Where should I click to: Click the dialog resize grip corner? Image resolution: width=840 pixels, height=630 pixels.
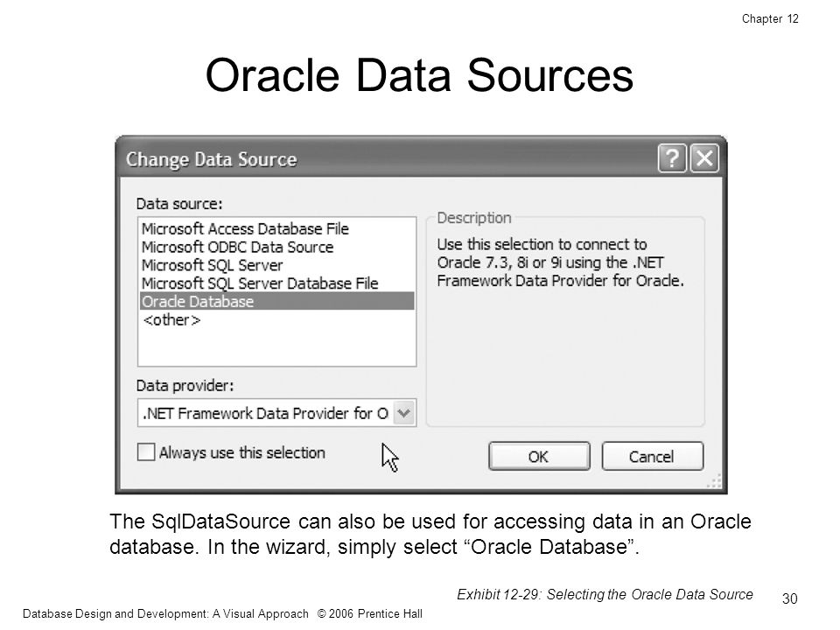coord(714,480)
